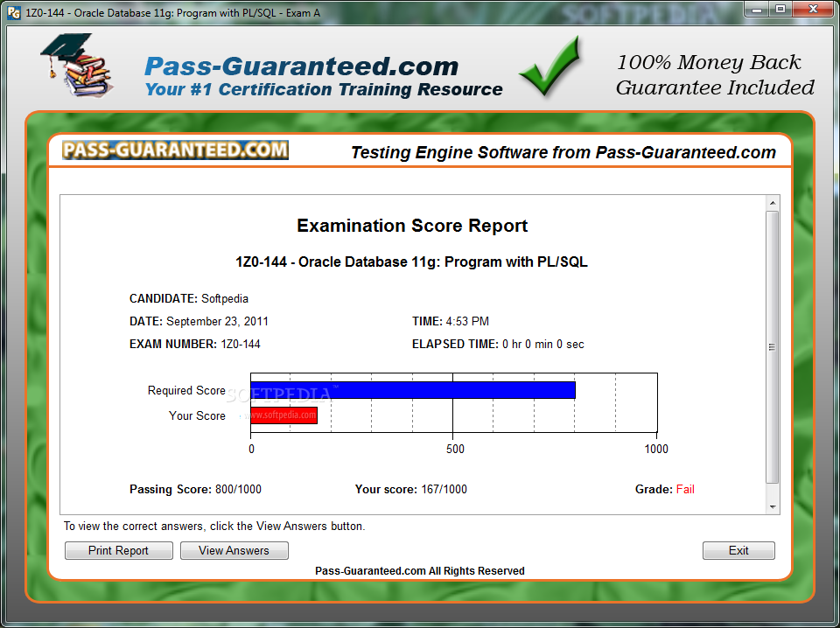
Task: Click Your score 167/1000 text
Action: (x=411, y=489)
